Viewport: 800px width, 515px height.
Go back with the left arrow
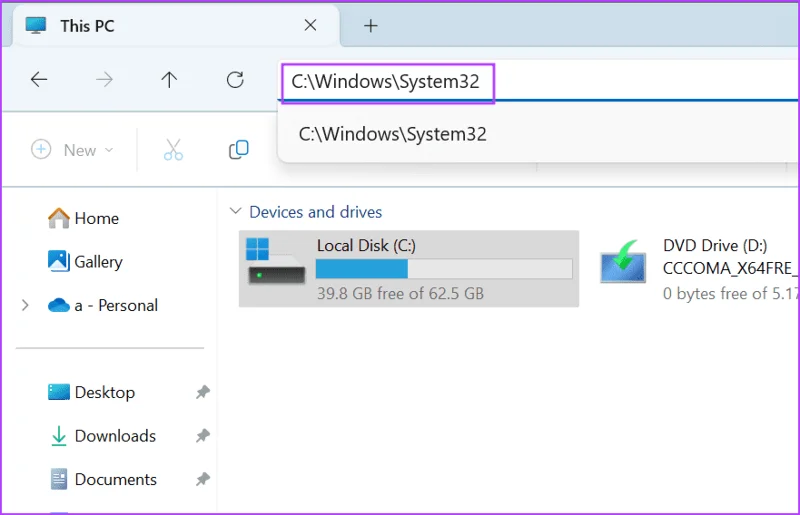(39, 80)
